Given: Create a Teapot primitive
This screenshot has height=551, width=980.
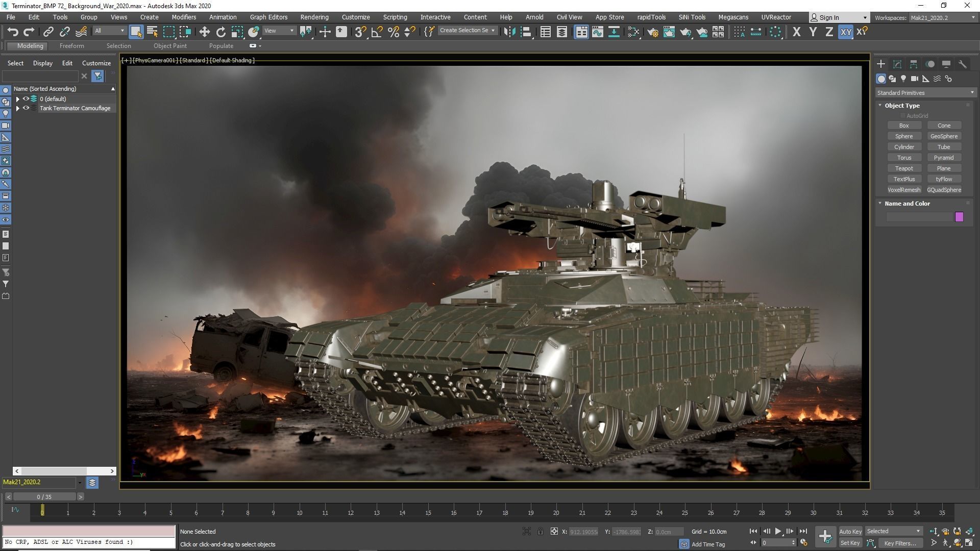Looking at the screenshot, I should (904, 168).
